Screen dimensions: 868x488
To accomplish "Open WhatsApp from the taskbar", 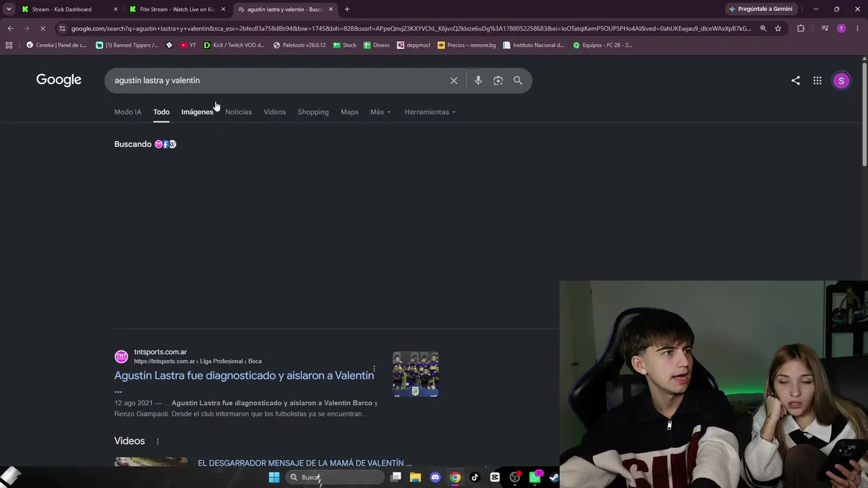I will [x=535, y=477].
